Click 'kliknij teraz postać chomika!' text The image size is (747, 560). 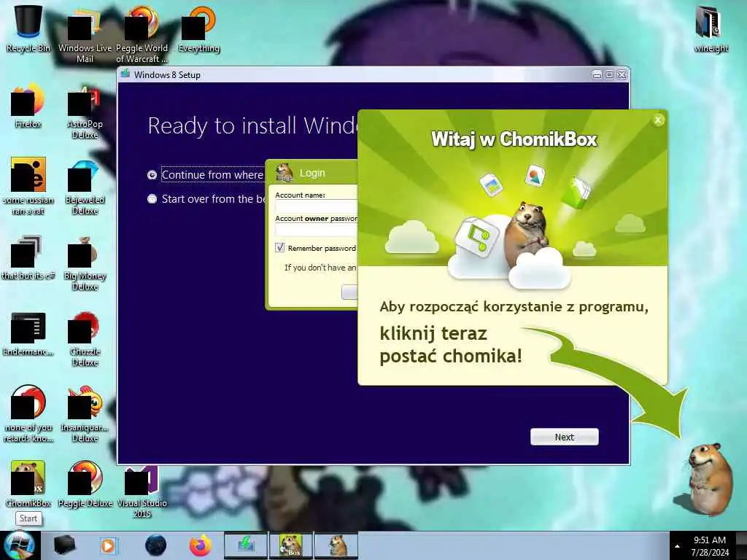(x=451, y=345)
